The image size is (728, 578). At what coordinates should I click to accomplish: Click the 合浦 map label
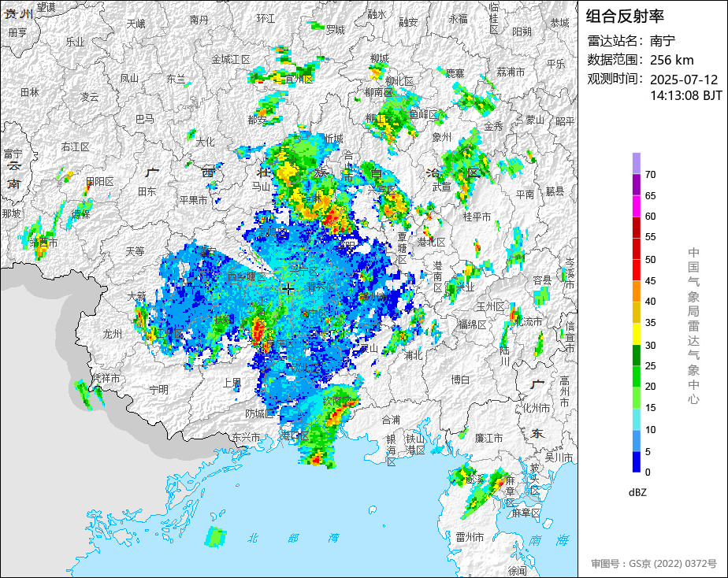tap(391, 420)
